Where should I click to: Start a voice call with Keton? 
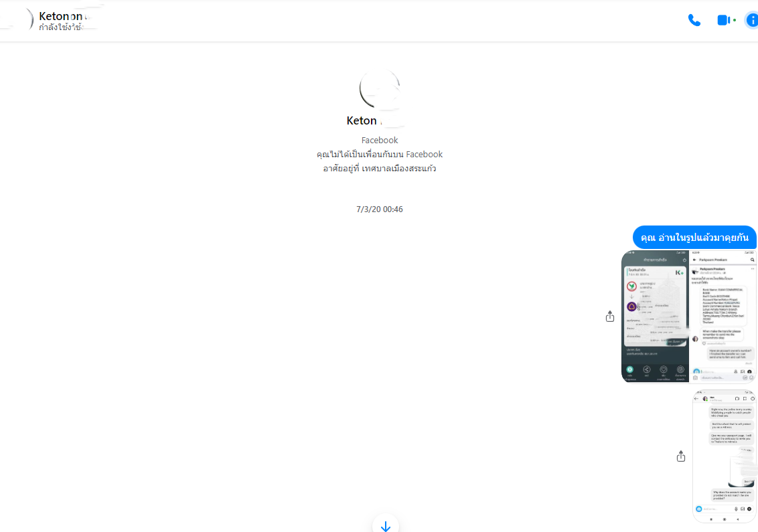coord(694,20)
